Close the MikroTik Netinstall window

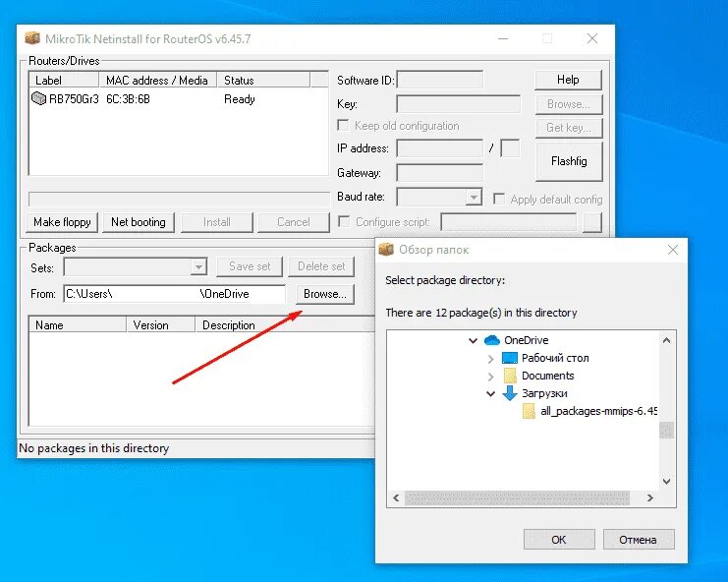592,38
